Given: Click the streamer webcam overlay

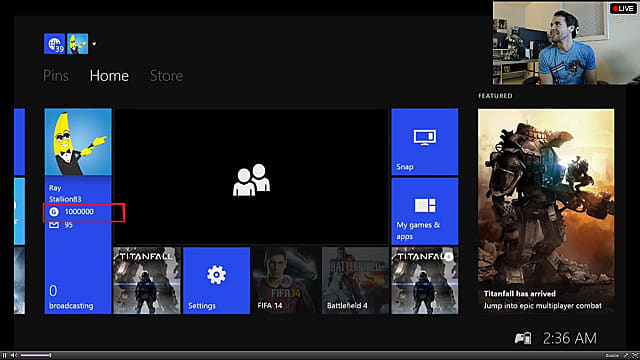Looking at the screenshot, I should click(566, 43).
